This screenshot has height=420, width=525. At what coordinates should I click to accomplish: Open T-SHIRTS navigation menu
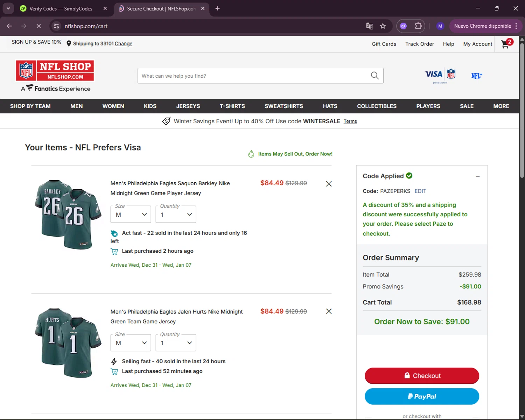point(232,106)
